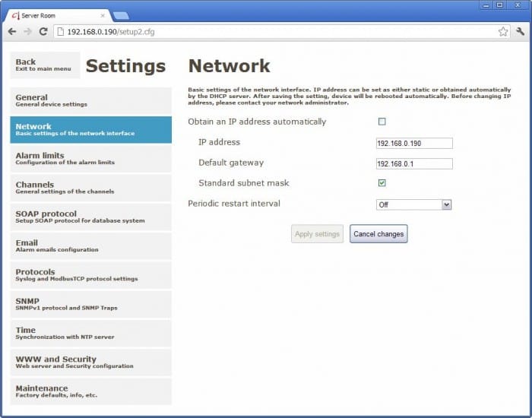This screenshot has height=418, width=532.
Task: Reload the page with refresh icon
Action: coord(43,31)
